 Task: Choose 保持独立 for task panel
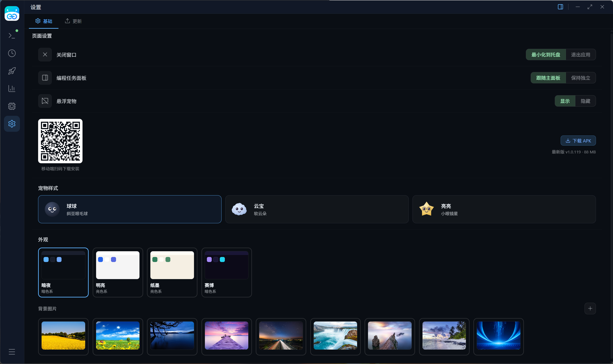click(580, 78)
